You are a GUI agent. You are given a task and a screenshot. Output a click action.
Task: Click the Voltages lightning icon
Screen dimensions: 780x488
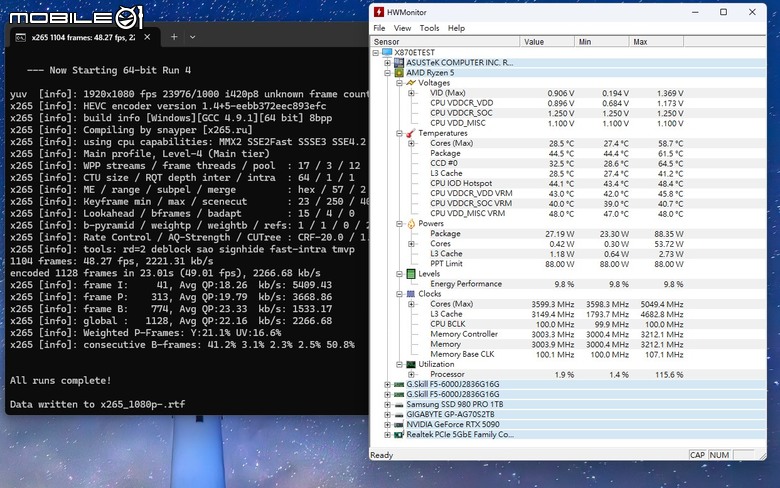pyautogui.click(x=411, y=83)
